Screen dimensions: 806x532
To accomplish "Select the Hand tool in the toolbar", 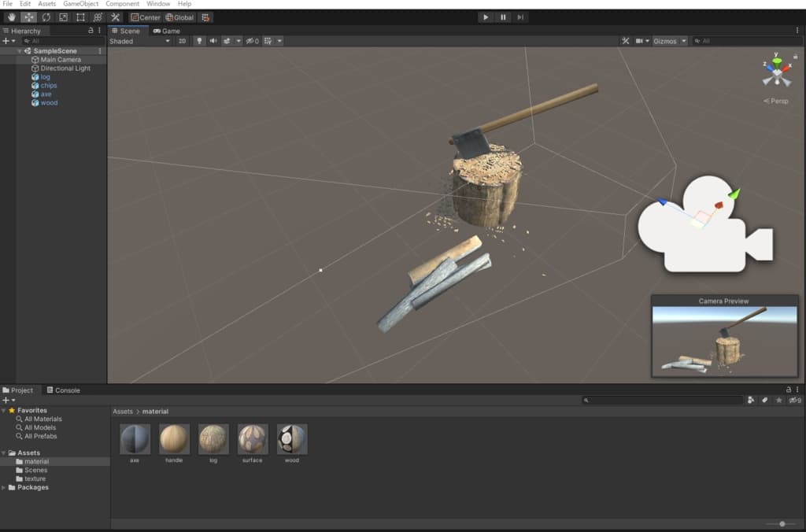I will [x=9, y=17].
